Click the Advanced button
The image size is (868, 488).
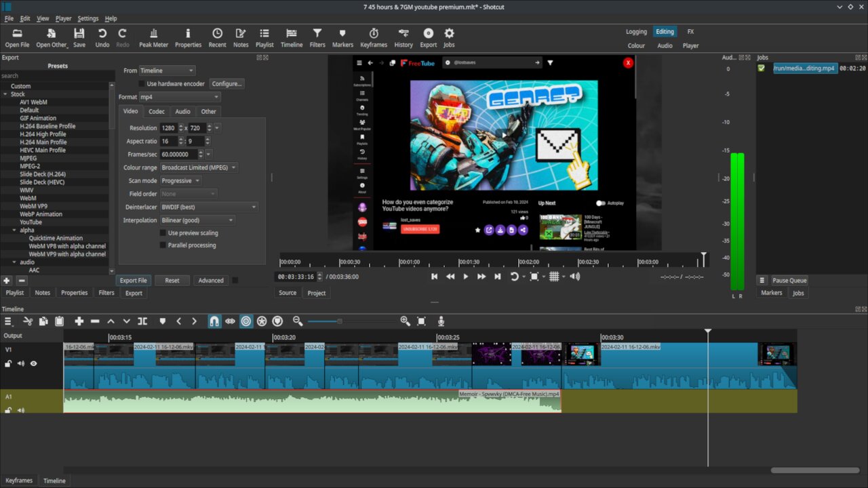coord(211,281)
